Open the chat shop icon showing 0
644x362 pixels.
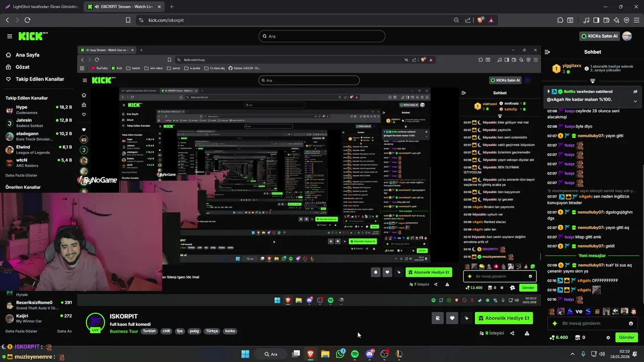(x=580, y=337)
